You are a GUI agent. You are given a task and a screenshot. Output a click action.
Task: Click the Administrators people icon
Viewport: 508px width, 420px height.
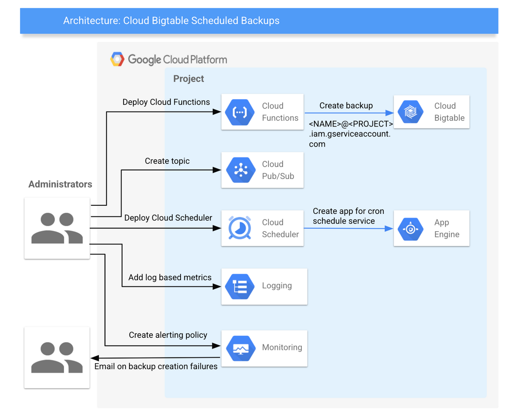[x=57, y=228]
